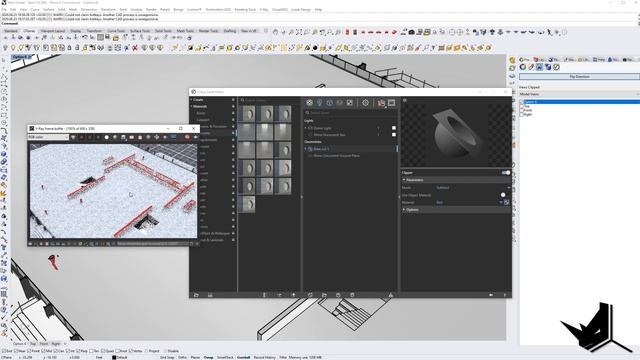Viewport: 640px width, 360px height.
Task: Open the V-Ray menu
Action: point(264,9)
